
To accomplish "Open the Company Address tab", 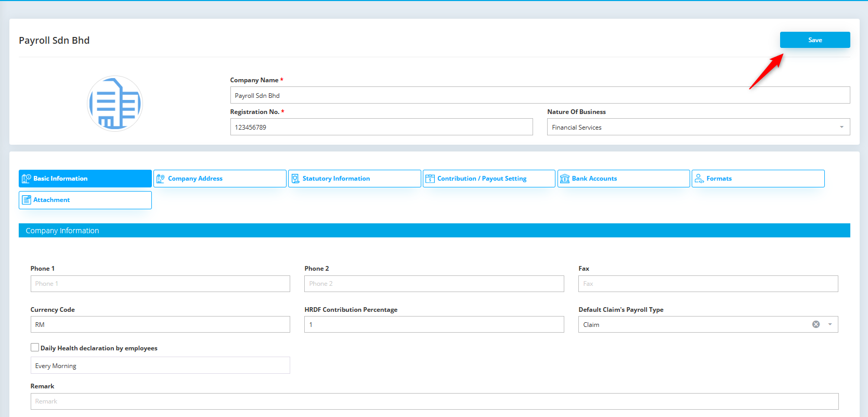I will click(220, 179).
